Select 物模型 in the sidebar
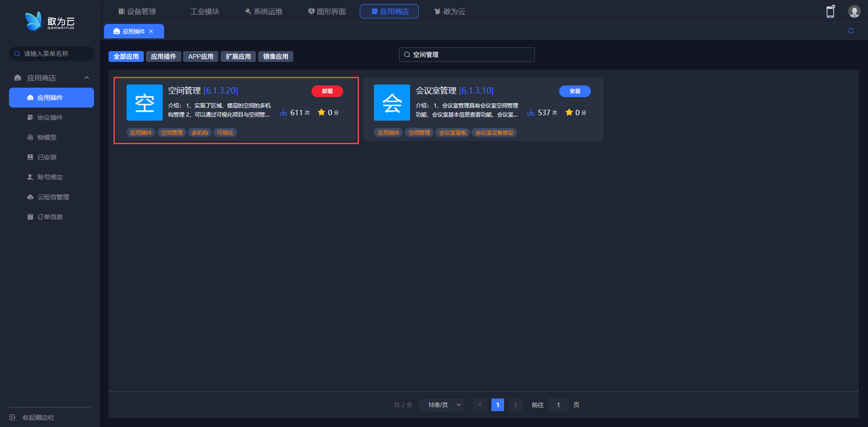The width and height of the screenshot is (868, 427). coord(52,137)
